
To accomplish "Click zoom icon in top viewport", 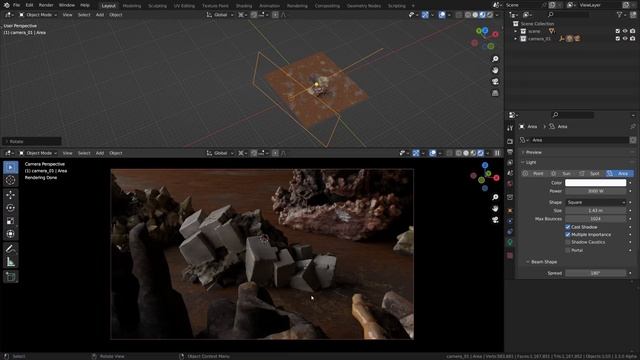I will pos(495,59).
